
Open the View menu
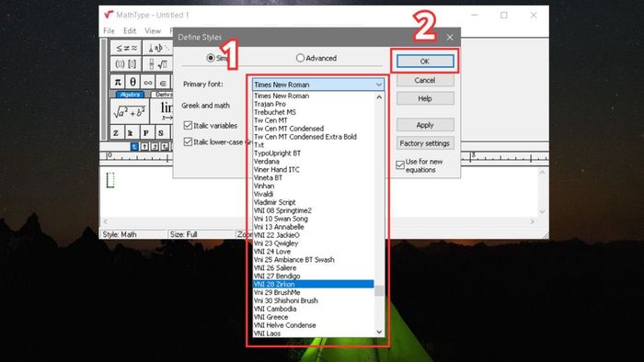pos(153,30)
